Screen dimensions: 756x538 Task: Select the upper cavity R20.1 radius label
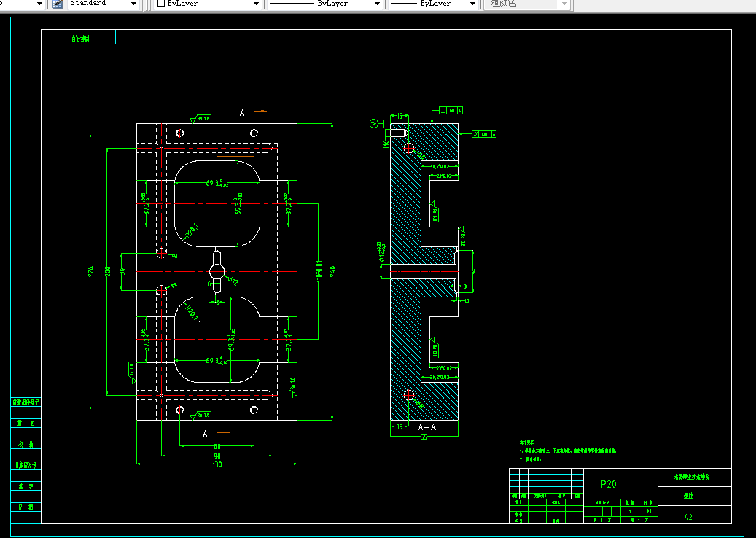(193, 229)
